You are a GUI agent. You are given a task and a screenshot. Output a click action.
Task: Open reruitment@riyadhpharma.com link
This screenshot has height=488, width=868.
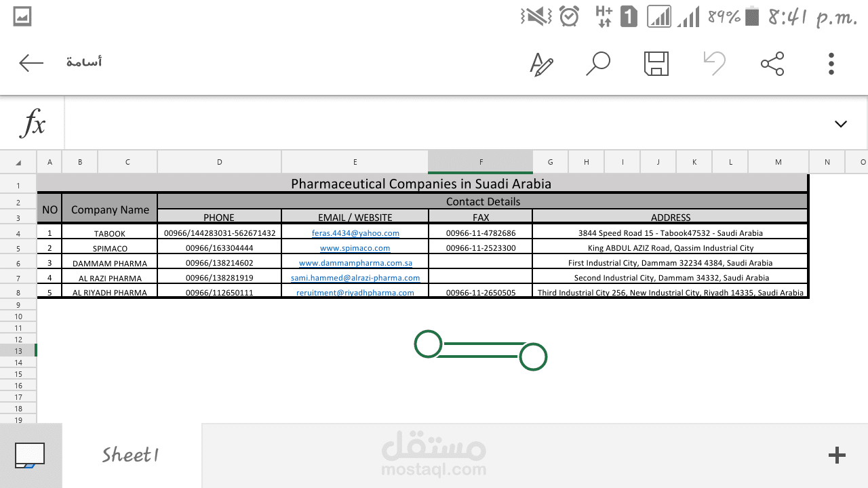[x=355, y=293]
